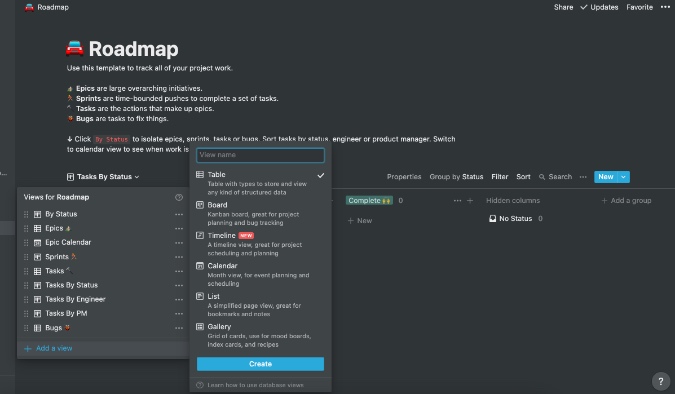The height and width of the screenshot is (394, 675).
Task: Click Add a group
Action: click(626, 200)
